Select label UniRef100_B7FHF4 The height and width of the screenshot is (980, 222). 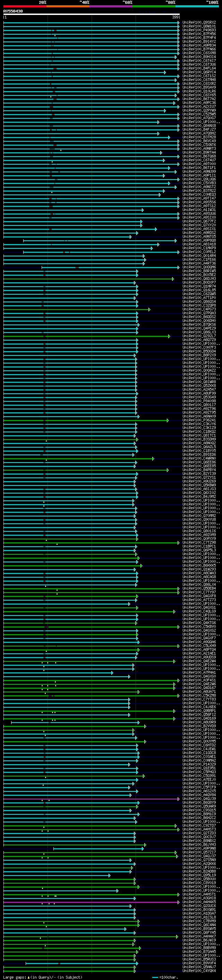point(199,38)
